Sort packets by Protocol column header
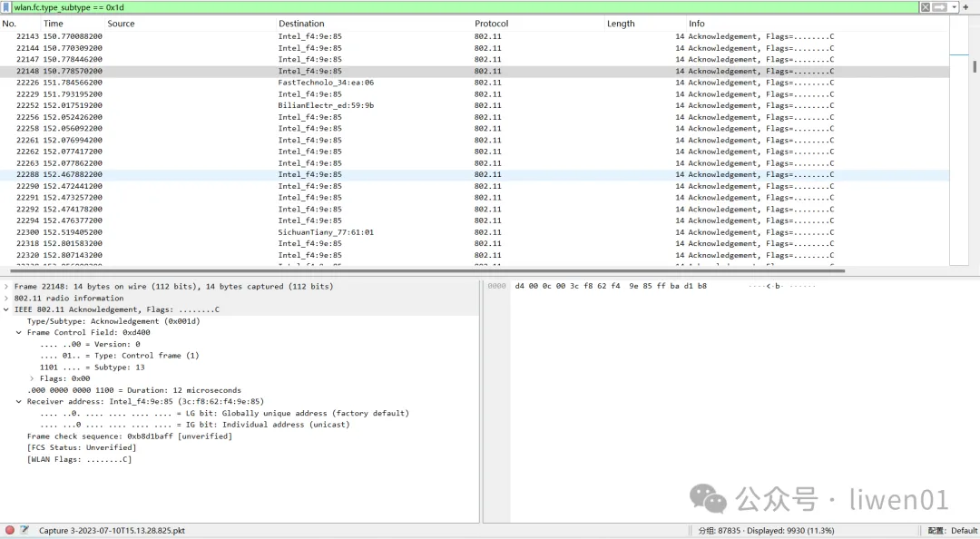Screen dimensions: 980x539 [490, 24]
